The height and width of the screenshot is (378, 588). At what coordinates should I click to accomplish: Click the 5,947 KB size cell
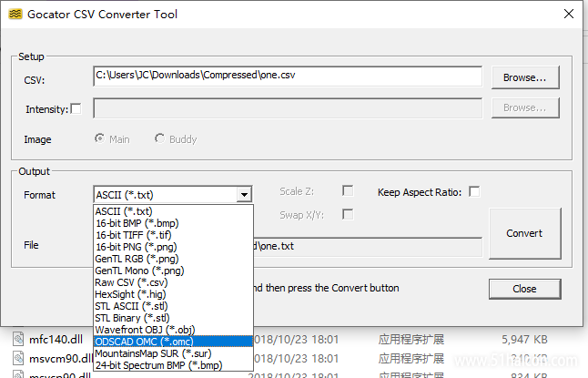[524, 340]
